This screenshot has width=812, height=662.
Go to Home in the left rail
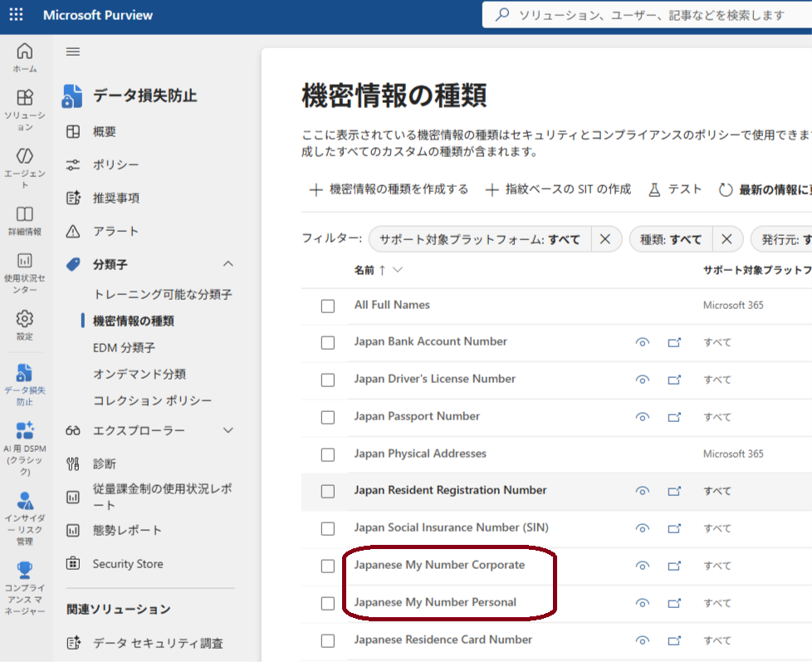(25, 57)
